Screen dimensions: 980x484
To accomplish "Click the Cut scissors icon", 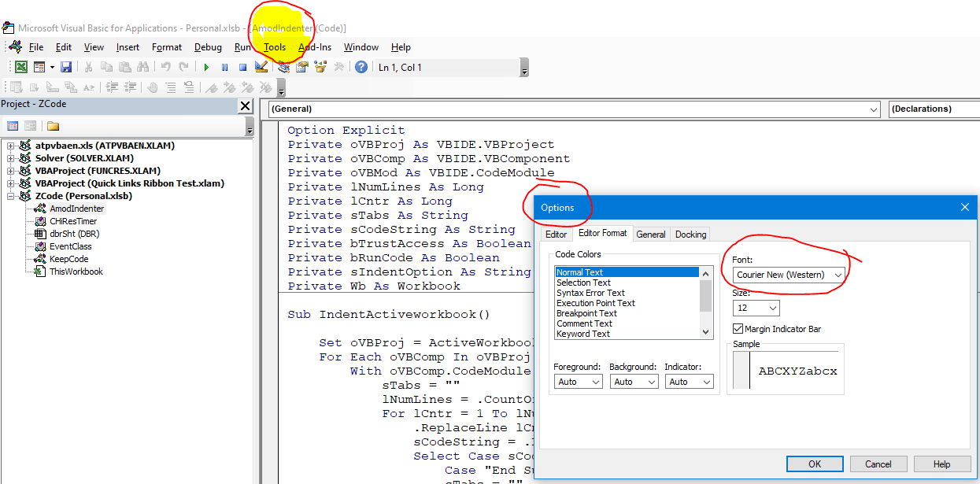I will [x=88, y=67].
